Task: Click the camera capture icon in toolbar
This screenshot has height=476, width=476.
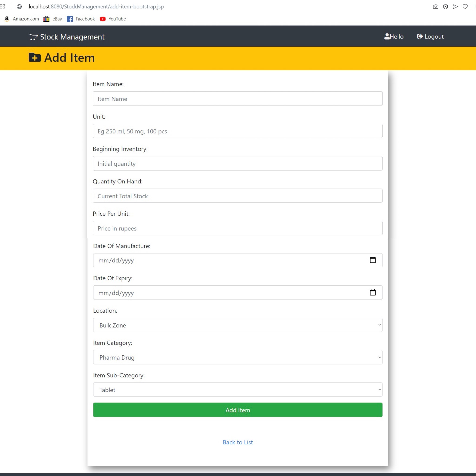Action: [x=435, y=7]
